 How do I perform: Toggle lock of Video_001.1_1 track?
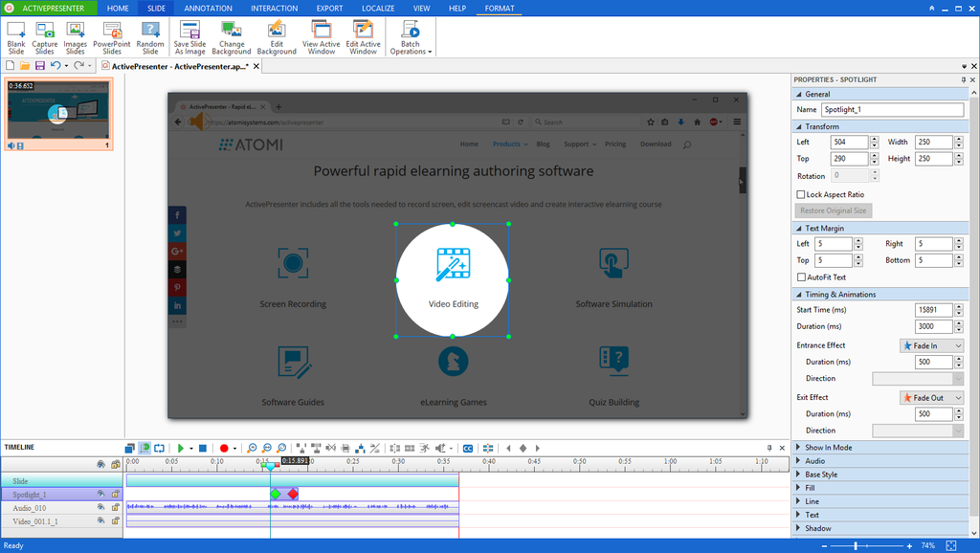pos(116,520)
